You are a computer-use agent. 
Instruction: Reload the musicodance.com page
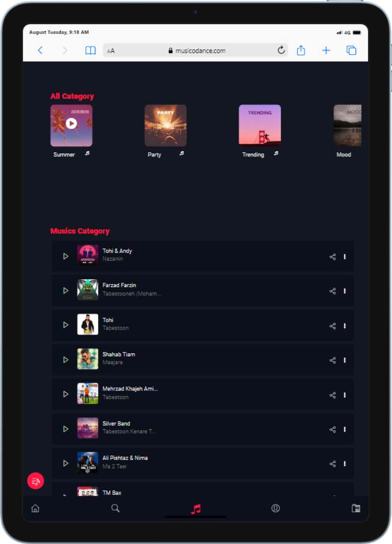click(281, 51)
